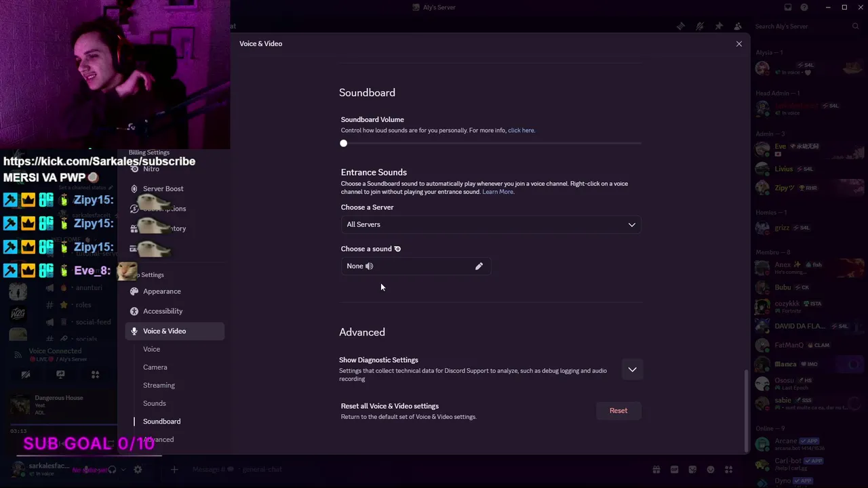Preview the None sound speaker icon
Viewport: 868px width, 488px height.
[370, 266]
